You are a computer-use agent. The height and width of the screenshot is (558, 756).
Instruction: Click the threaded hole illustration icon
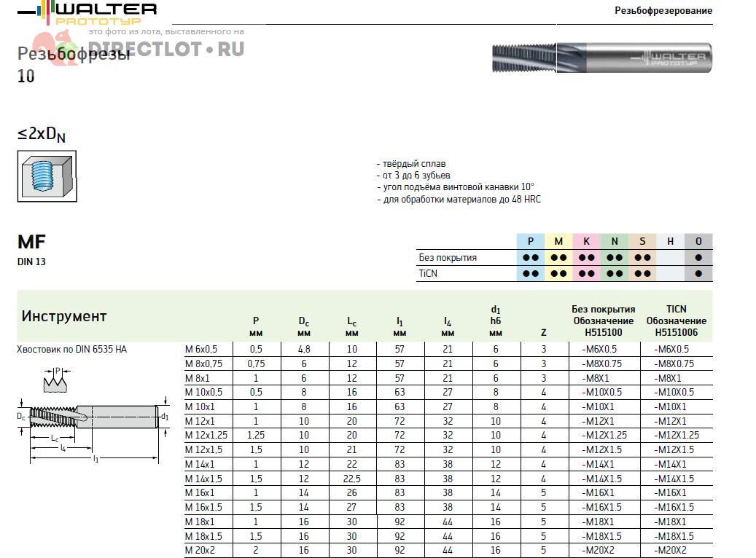click(47, 176)
